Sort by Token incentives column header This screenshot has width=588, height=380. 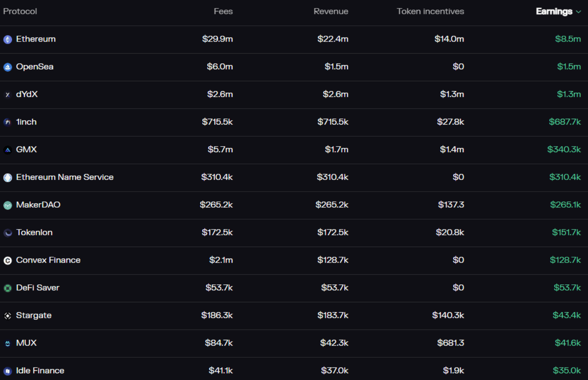(430, 12)
